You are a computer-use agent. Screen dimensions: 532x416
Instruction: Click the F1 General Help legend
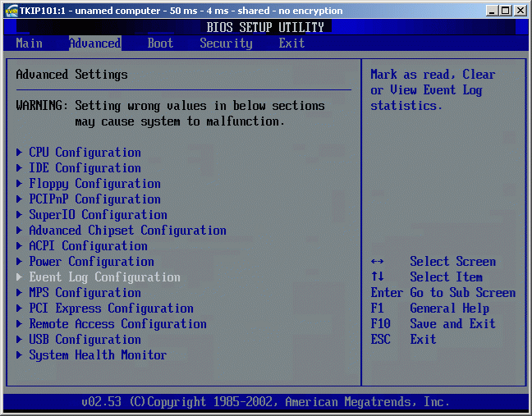[x=430, y=309]
